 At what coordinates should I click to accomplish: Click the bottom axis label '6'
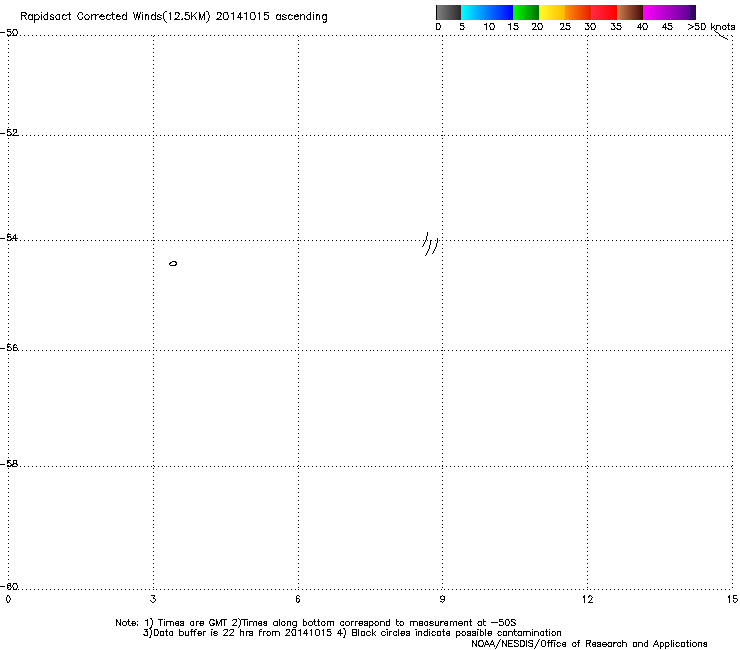[298, 599]
